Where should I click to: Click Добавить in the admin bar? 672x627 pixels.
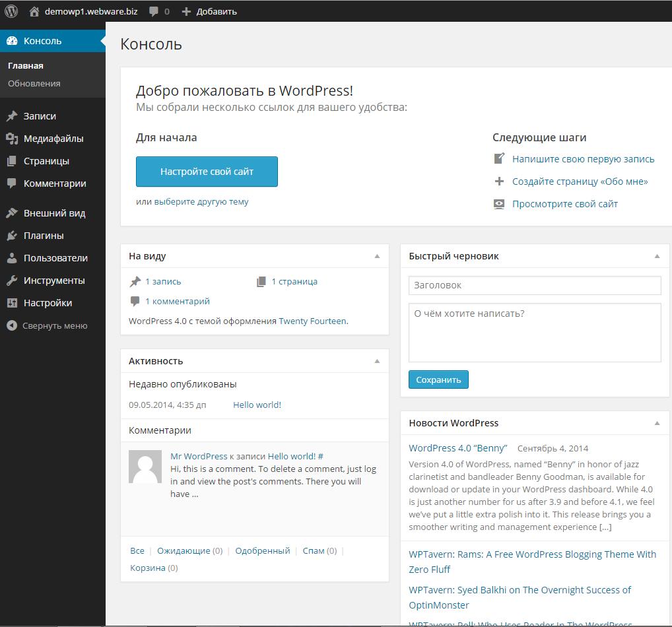coord(217,12)
